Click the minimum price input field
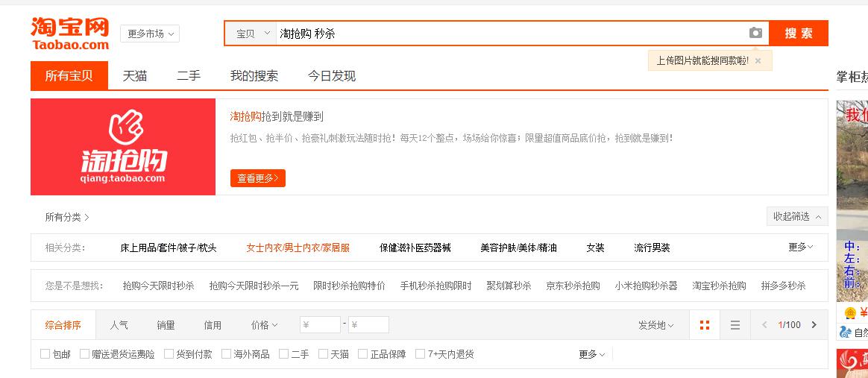Viewport: 868px width, 378px height. [x=321, y=325]
